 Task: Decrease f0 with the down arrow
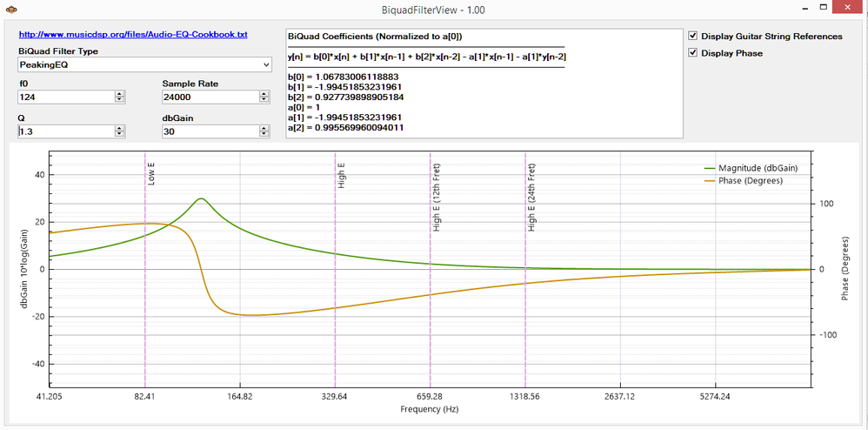point(119,100)
